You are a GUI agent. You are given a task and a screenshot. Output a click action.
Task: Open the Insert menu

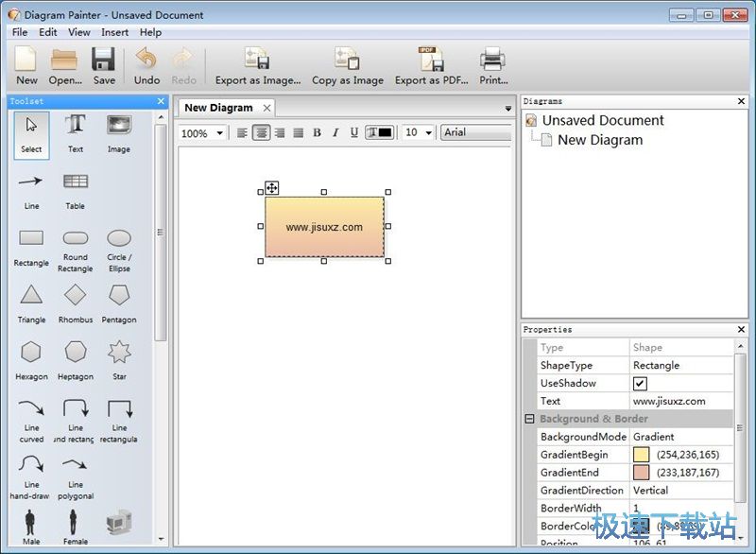coord(114,32)
